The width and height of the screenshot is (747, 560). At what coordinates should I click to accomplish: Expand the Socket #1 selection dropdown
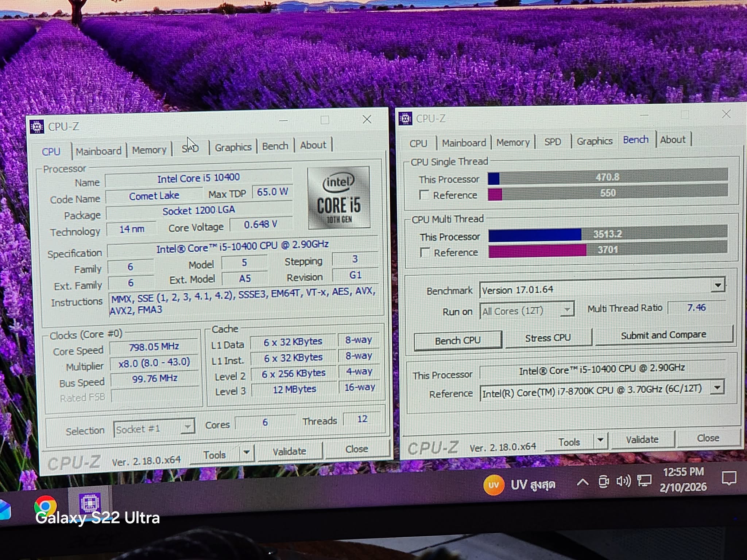tap(187, 427)
